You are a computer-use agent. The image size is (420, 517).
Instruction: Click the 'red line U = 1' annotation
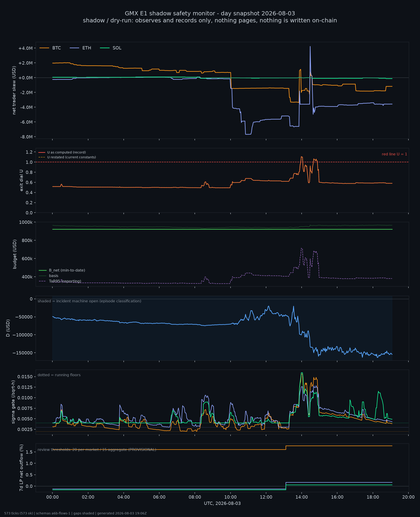(x=394, y=154)
